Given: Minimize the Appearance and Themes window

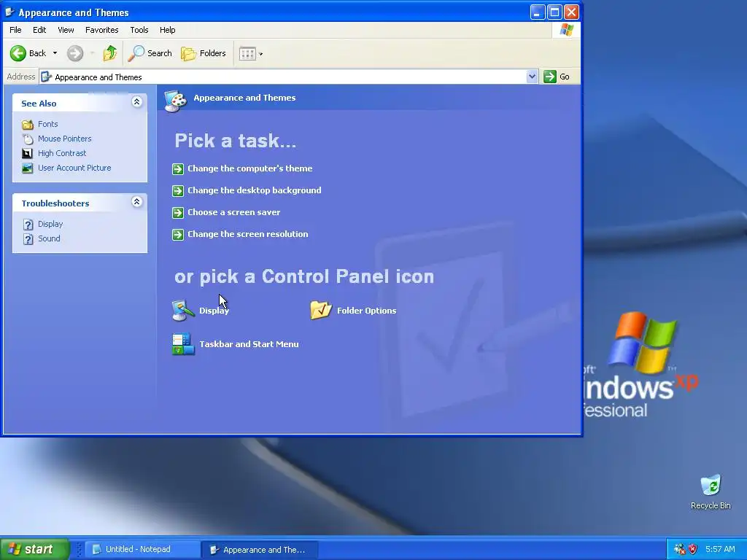Looking at the screenshot, I should pyautogui.click(x=538, y=12).
